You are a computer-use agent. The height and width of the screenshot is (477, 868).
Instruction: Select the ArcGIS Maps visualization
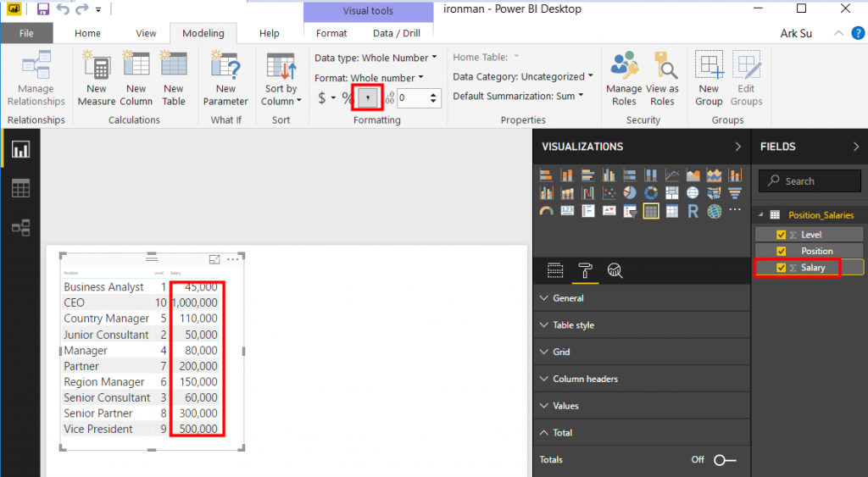point(714,211)
